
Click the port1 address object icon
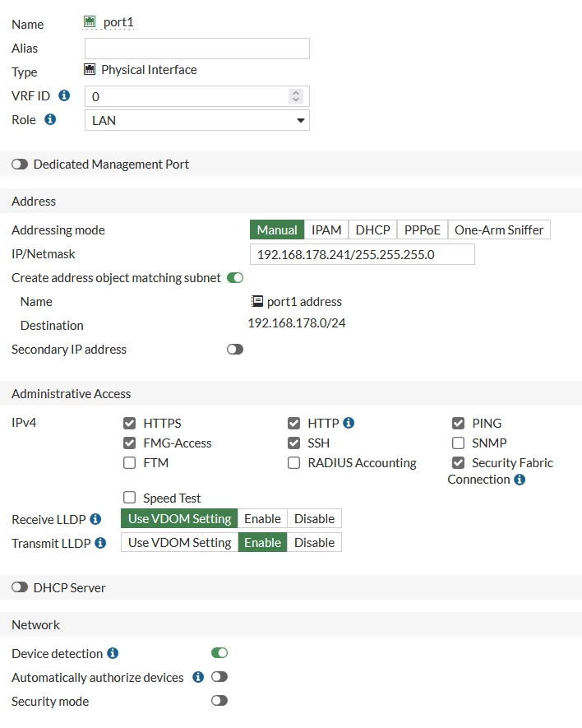click(257, 301)
